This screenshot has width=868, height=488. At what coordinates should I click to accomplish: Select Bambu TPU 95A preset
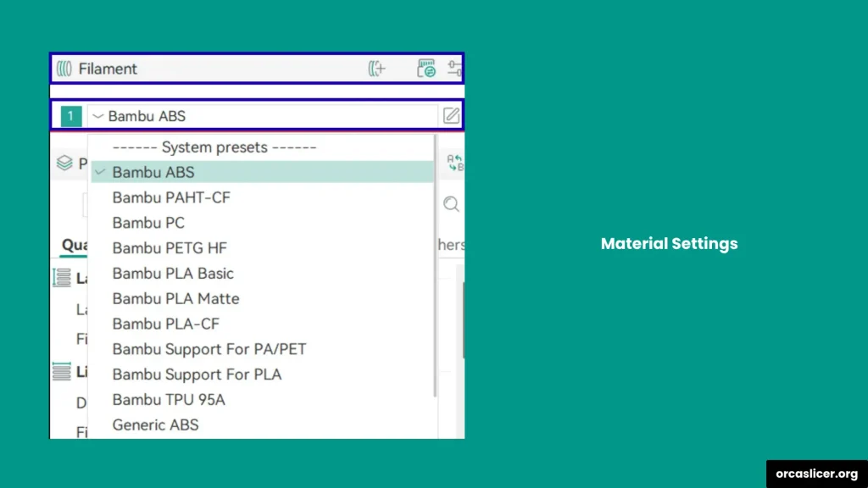click(x=169, y=399)
